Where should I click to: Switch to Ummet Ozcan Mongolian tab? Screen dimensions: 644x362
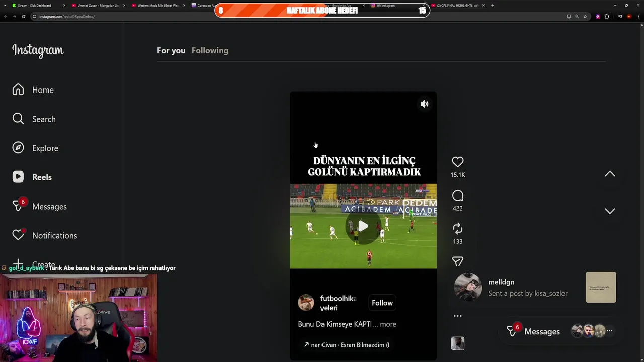click(98, 5)
